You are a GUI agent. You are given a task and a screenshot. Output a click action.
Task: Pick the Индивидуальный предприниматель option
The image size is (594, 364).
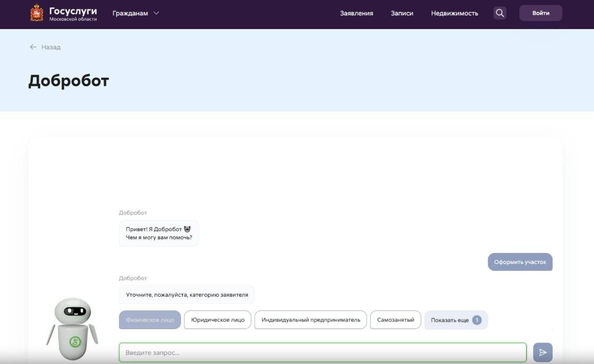tap(310, 320)
